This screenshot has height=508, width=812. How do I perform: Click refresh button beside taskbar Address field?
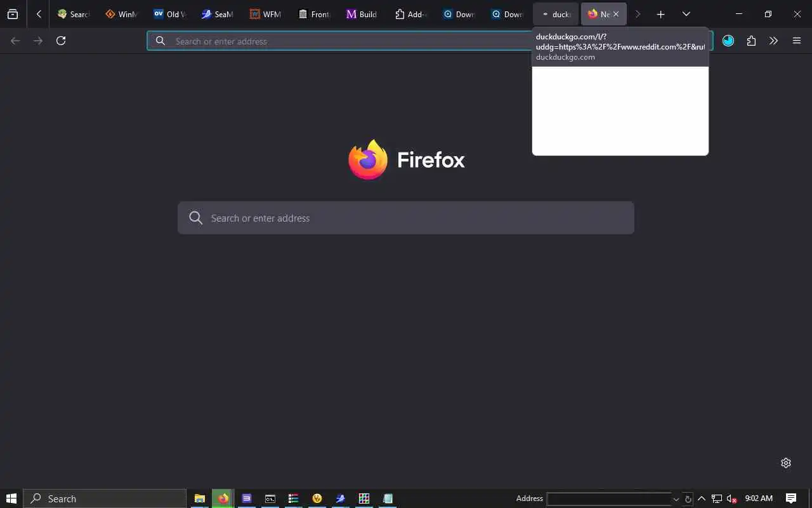click(688, 499)
